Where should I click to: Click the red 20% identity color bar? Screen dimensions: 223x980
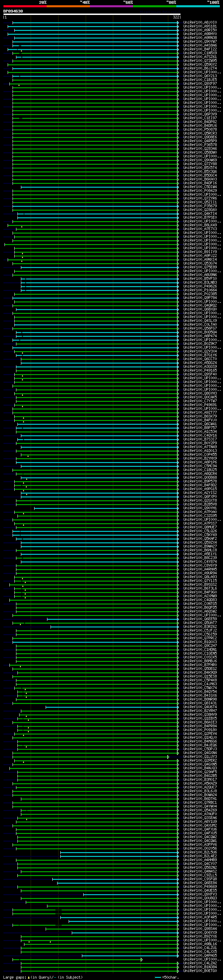coord(25,6)
